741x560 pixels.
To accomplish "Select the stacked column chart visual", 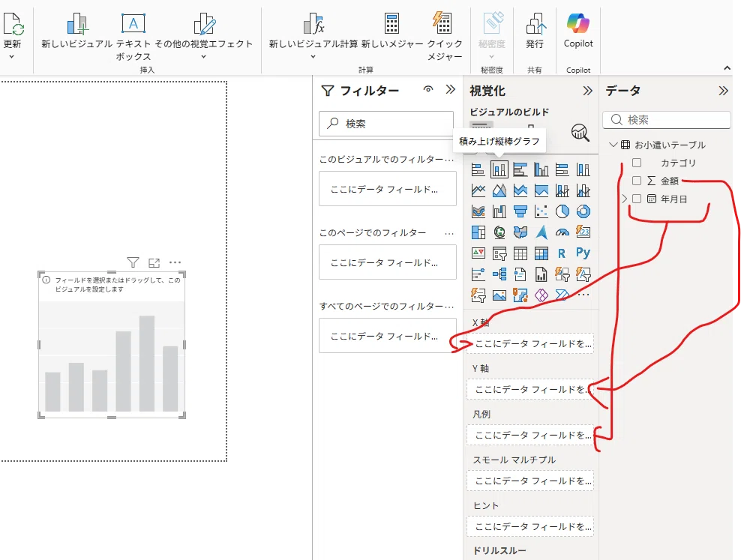I will coord(499,169).
